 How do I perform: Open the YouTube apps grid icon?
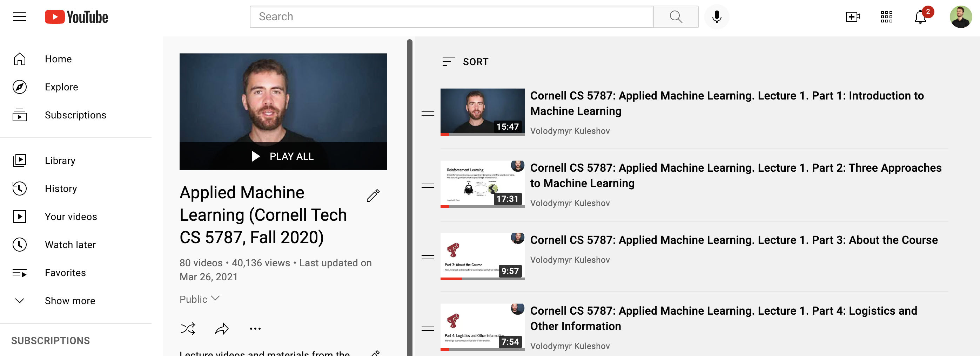pos(886,17)
